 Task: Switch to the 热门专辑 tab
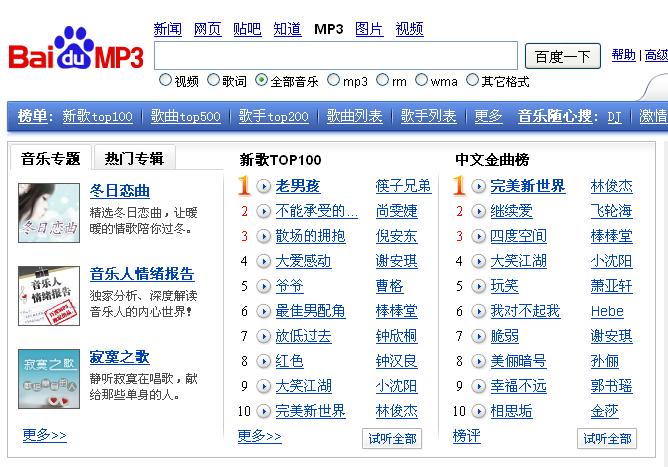(x=134, y=159)
